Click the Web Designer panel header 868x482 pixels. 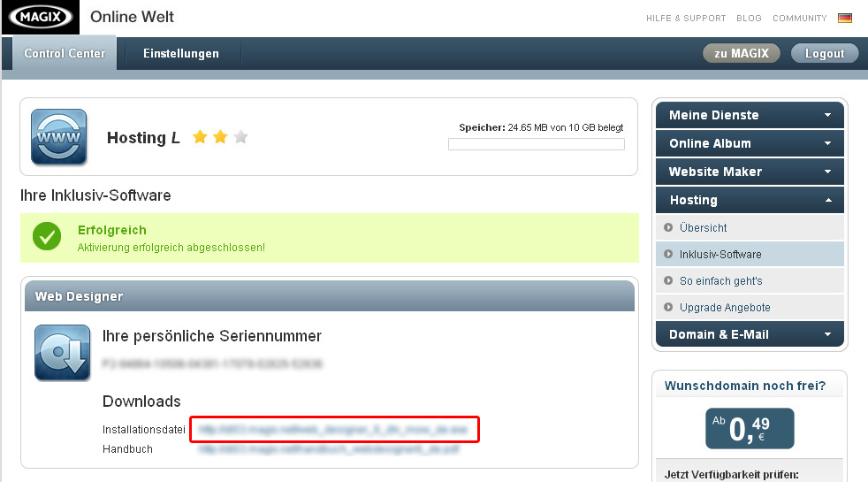[x=330, y=296]
